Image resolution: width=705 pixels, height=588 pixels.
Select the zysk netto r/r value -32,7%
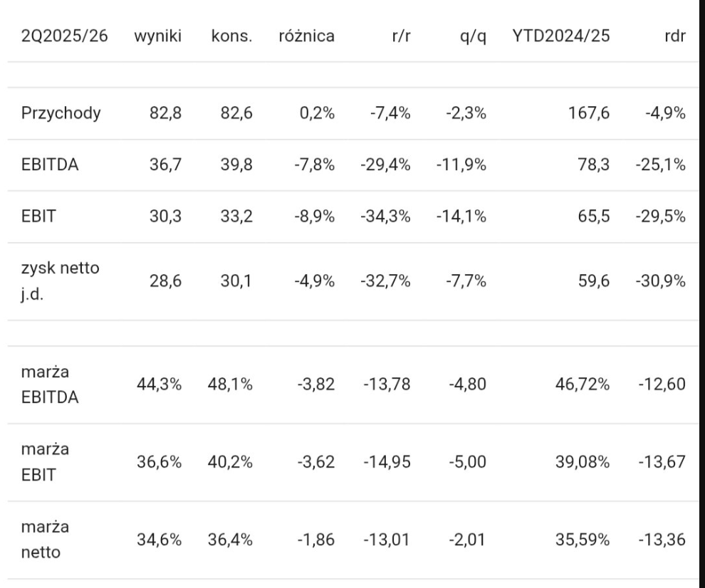[389, 281]
